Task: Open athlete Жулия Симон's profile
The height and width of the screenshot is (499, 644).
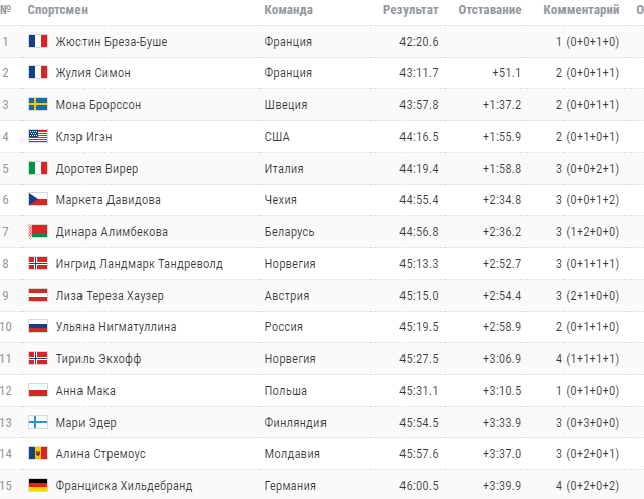Action: coord(93,73)
